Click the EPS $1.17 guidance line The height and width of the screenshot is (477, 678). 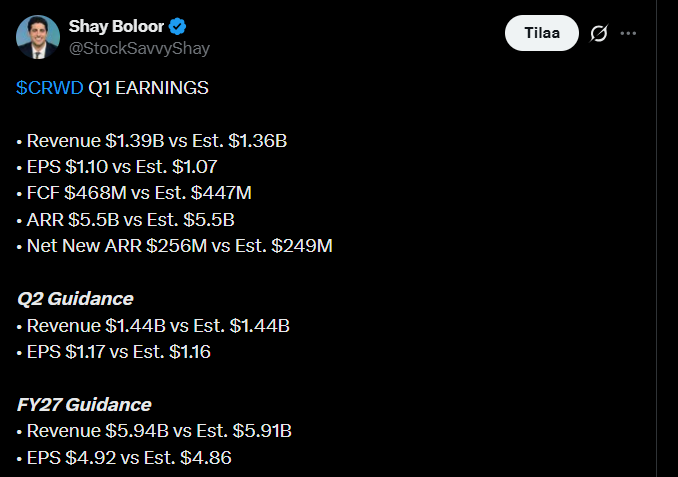[113, 352]
